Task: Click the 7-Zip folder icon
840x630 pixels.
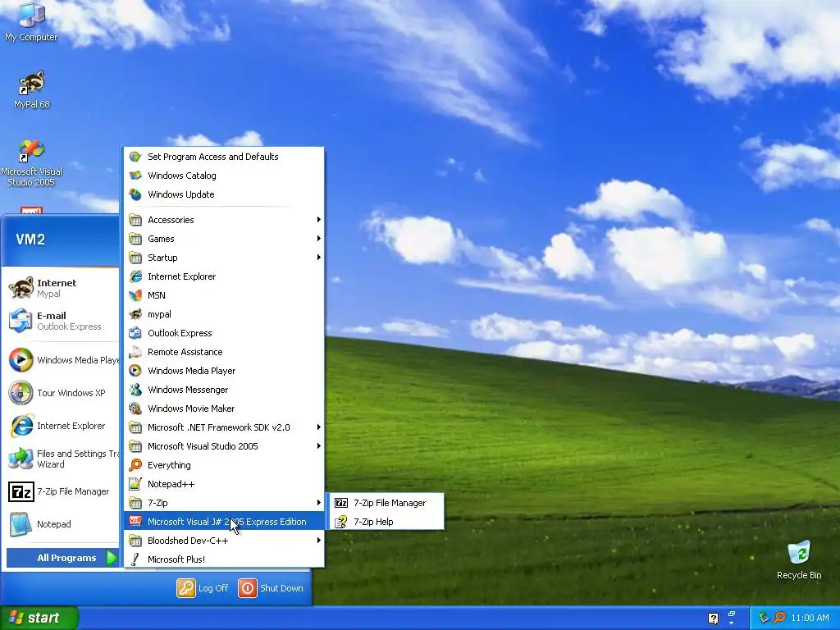Action: pyautogui.click(x=135, y=503)
